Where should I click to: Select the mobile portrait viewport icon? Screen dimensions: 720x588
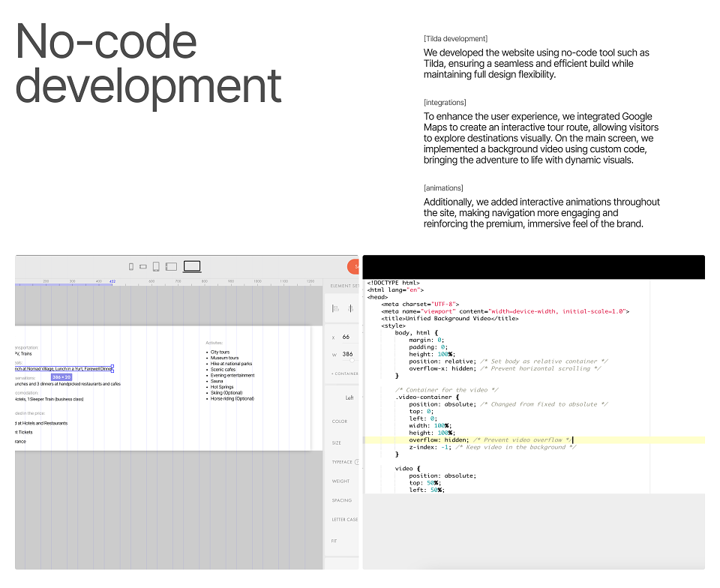click(131, 267)
